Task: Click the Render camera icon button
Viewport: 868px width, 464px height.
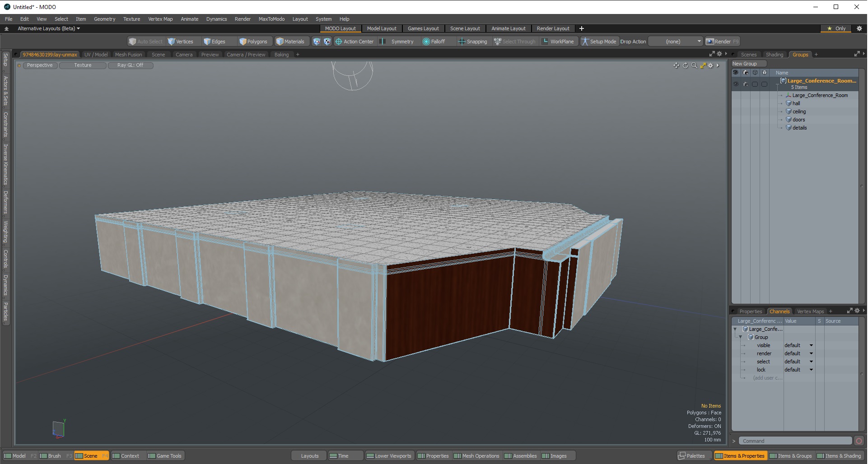Action: tap(723, 42)
